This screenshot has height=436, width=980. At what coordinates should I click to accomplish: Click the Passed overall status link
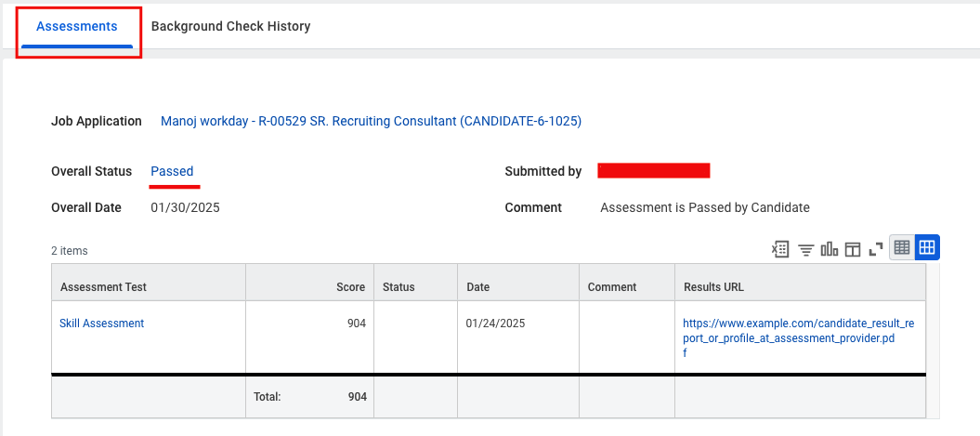tap(172, 171)
